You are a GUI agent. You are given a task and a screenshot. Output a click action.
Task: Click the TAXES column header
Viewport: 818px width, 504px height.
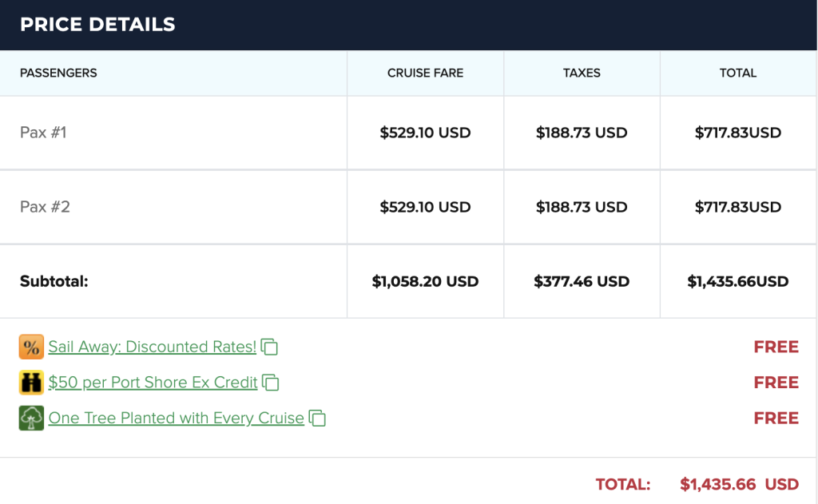[x=582, y=73]
